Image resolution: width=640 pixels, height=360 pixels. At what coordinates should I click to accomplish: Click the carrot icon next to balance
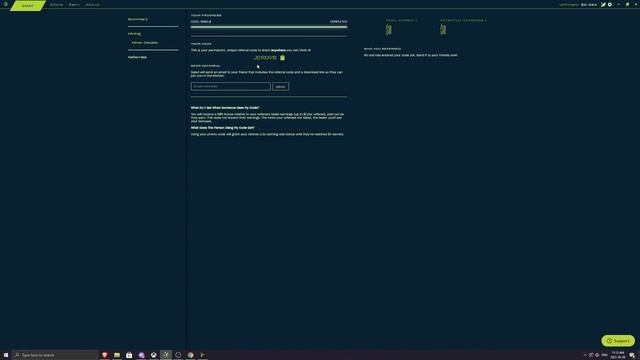click(x=603, y=4)
